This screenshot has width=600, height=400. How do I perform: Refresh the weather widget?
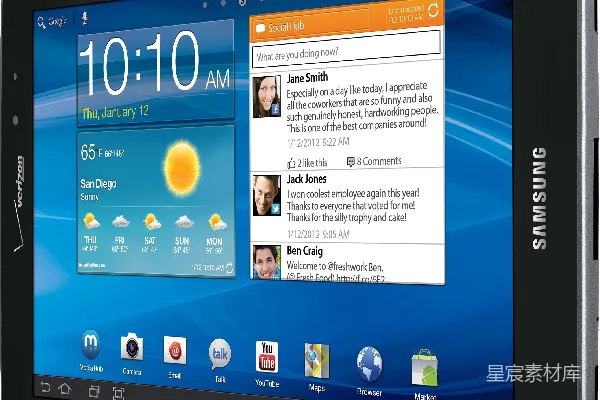tap(229, 268)
